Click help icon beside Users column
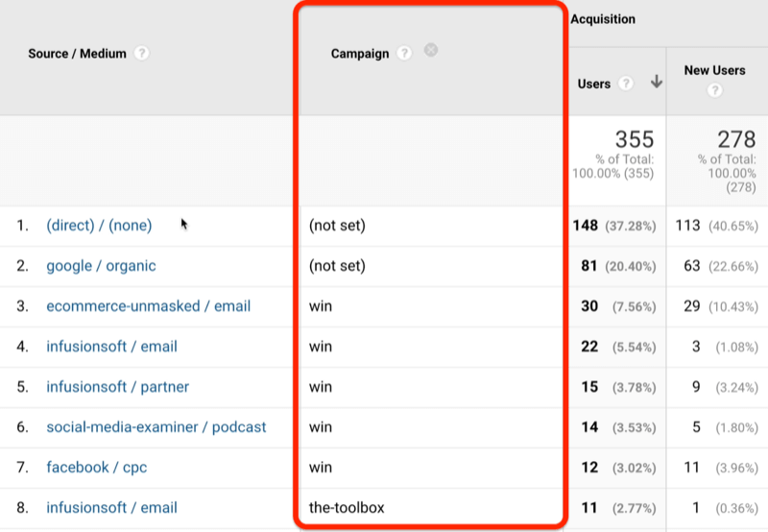This screenshot has width=768, height=532. click(x=626, y=84)
